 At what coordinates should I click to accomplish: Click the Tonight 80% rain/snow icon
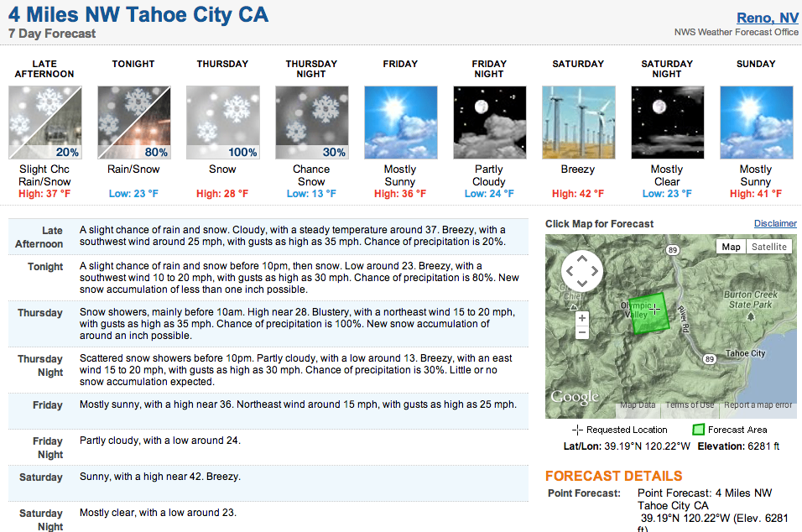[x=134, y=123]
